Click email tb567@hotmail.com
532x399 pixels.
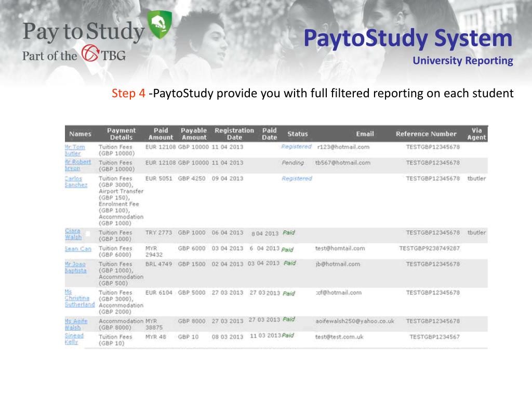[x=343, y=163]
